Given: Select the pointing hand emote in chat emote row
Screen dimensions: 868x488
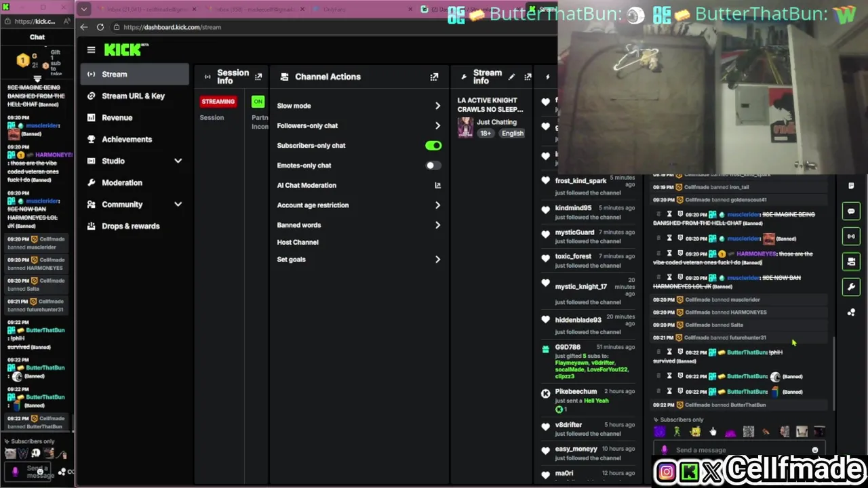Looking at the screenshot, I should click(x=713, y=432).
